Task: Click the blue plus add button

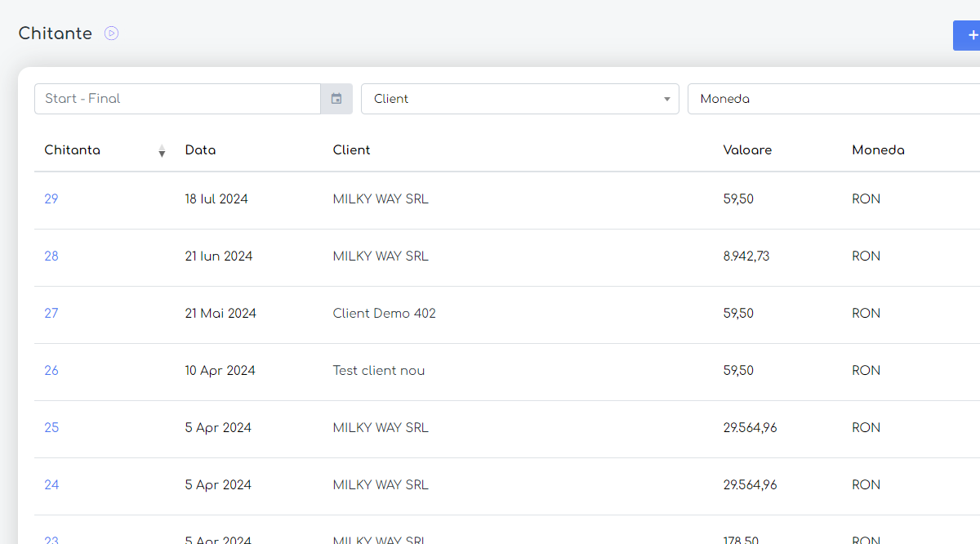Action: point(969,36)
